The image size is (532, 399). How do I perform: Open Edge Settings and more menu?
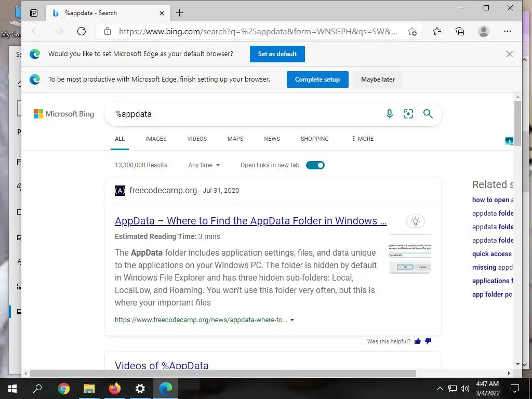(x=508, y=31)
